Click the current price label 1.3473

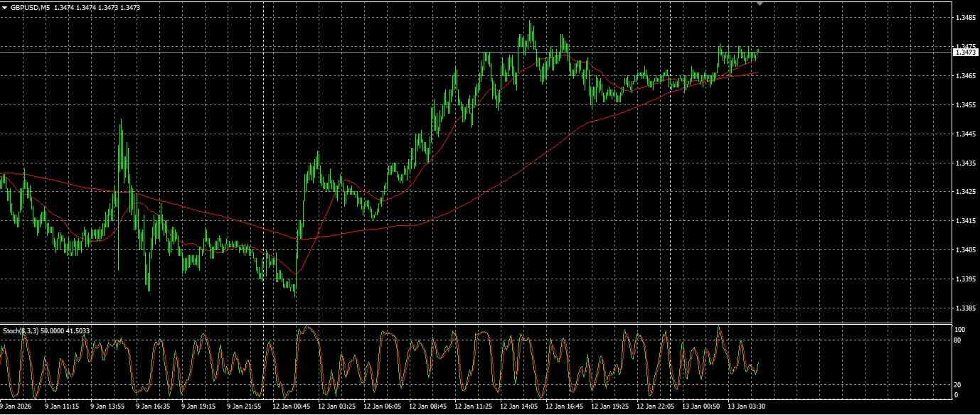tap(965, 52)
